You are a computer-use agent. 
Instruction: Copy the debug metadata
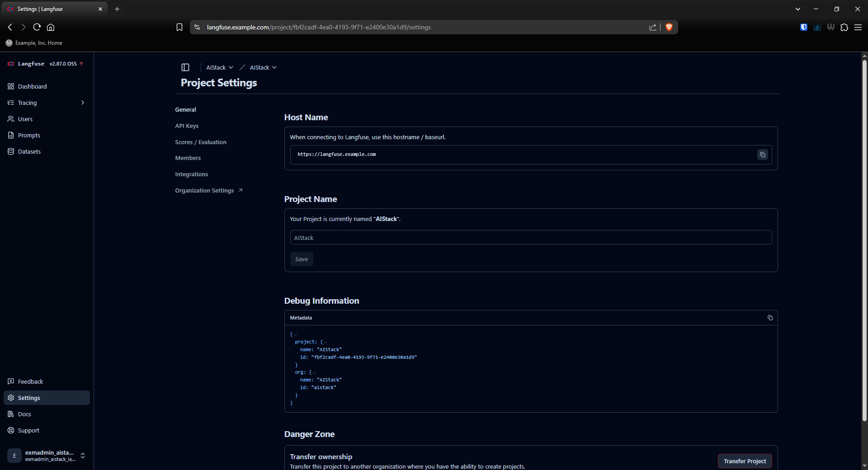coord(770,318)
